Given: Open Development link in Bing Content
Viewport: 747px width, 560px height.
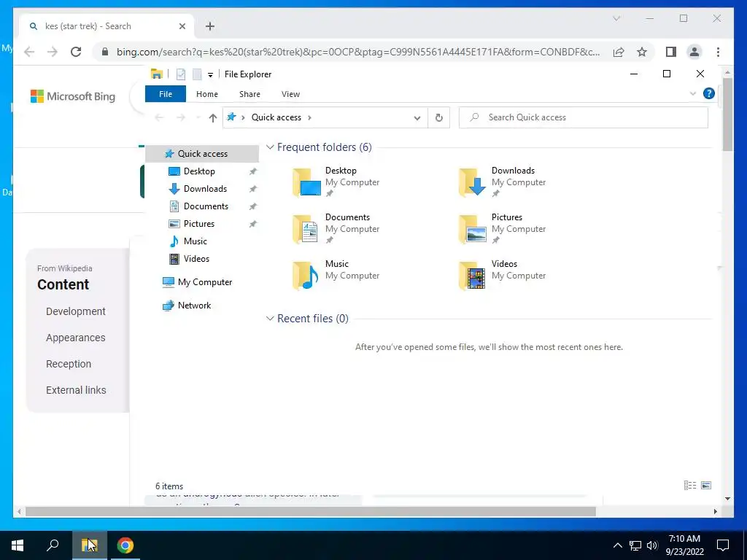Looking at the screenshot, I should click(x=76, y=311).
